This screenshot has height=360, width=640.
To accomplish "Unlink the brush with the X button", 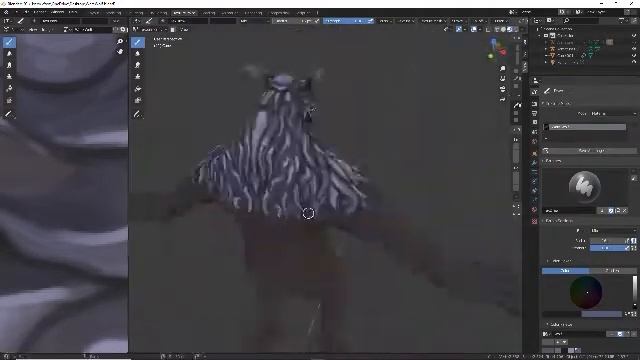I will (625, 211).
